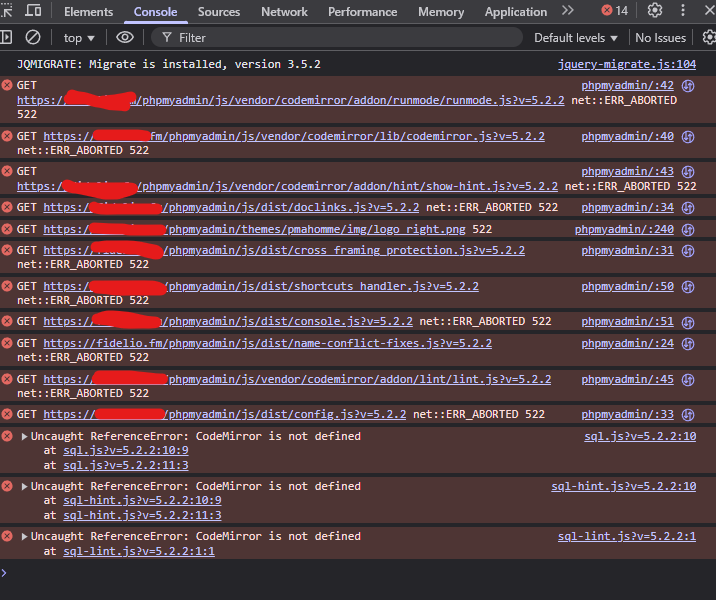The width and height of the screenshot is (716, 600).
Task: Open the config.js?v=5.2.2 URL link
Action: tap(225, 414)
